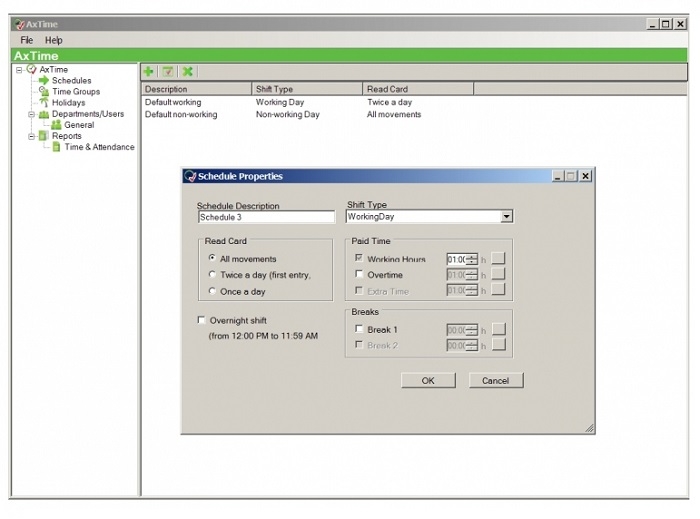The width and height of the screenshot is (700, 519).
Task: Click the Schedule Description text field
Action: point(265,216)
